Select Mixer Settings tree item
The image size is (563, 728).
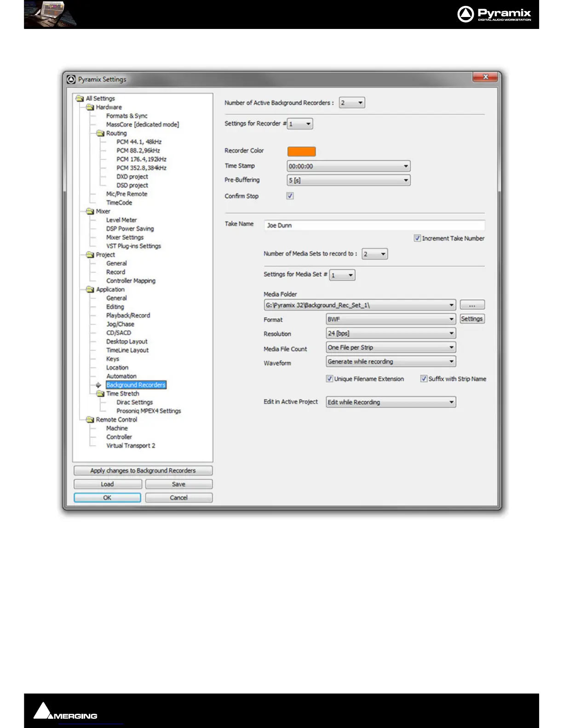pos(125,238)
